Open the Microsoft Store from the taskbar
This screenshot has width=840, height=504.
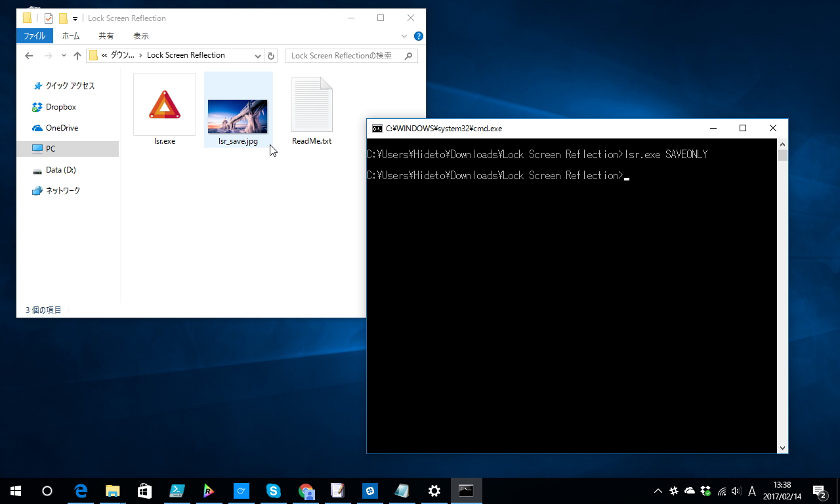(145, 490)
